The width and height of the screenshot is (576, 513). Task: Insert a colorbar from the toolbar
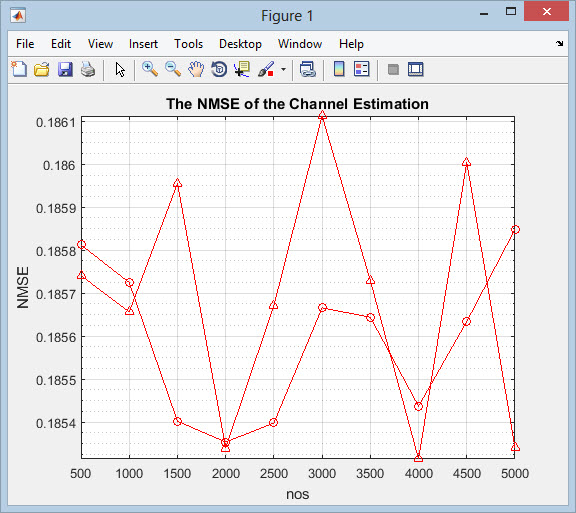coord(339,69)
